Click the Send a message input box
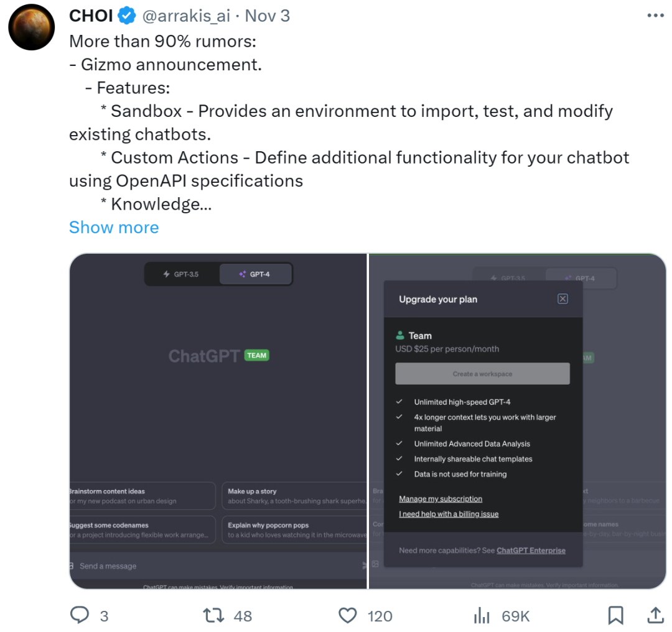 [x=174, y=565]
